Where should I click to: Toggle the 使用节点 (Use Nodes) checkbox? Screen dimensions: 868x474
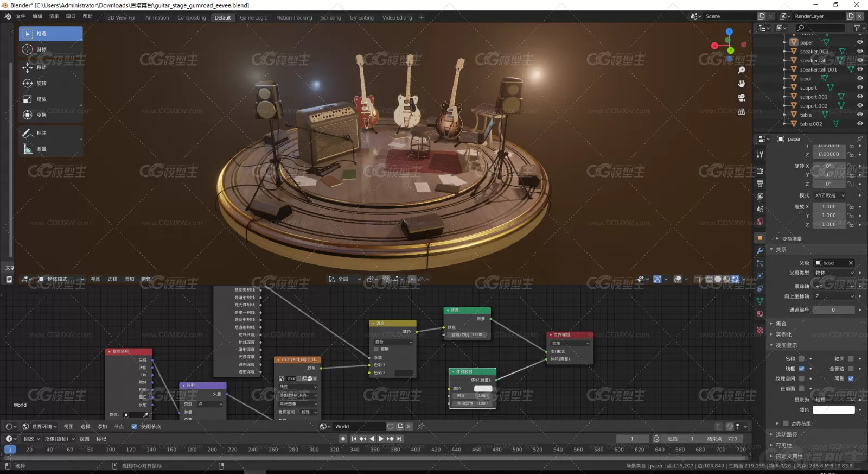[x=134, y=426]
